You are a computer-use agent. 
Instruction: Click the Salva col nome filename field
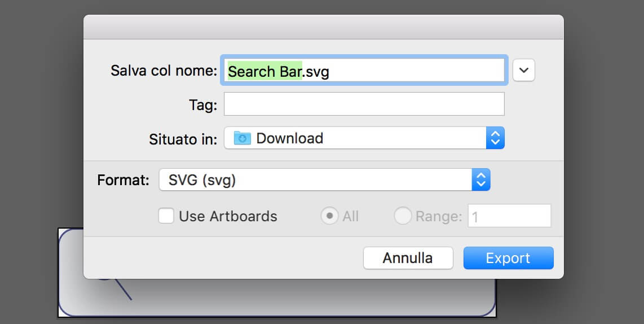[364, 71]
